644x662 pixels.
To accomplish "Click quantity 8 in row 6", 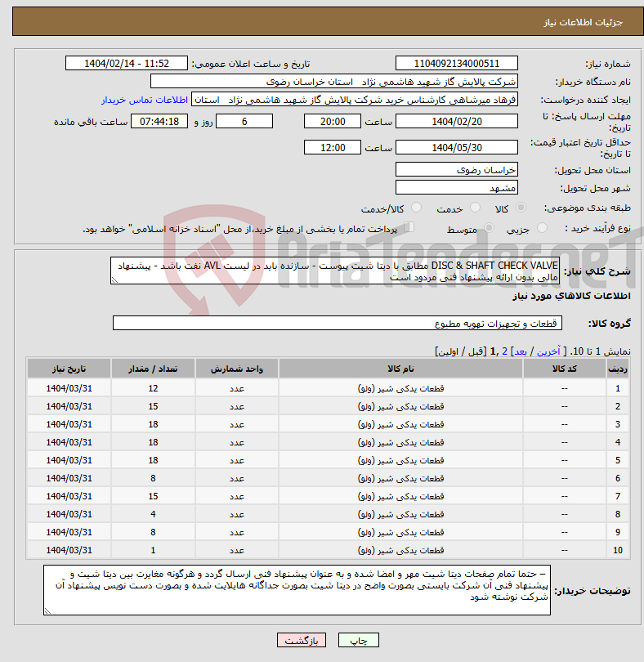I will (153, 478).
